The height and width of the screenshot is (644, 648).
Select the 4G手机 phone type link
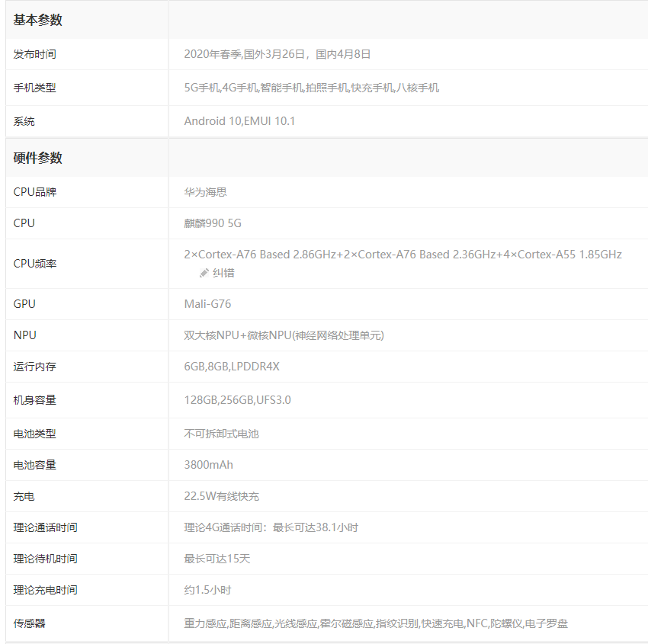(x=239, y=88)
